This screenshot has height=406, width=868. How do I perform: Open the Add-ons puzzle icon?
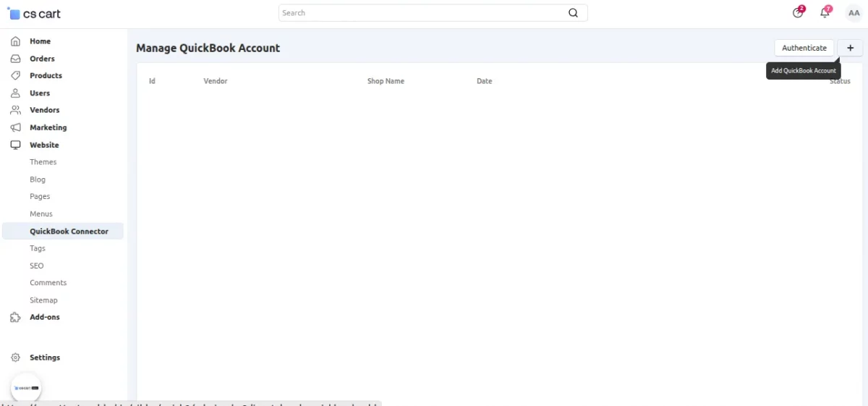pos(15,317)
